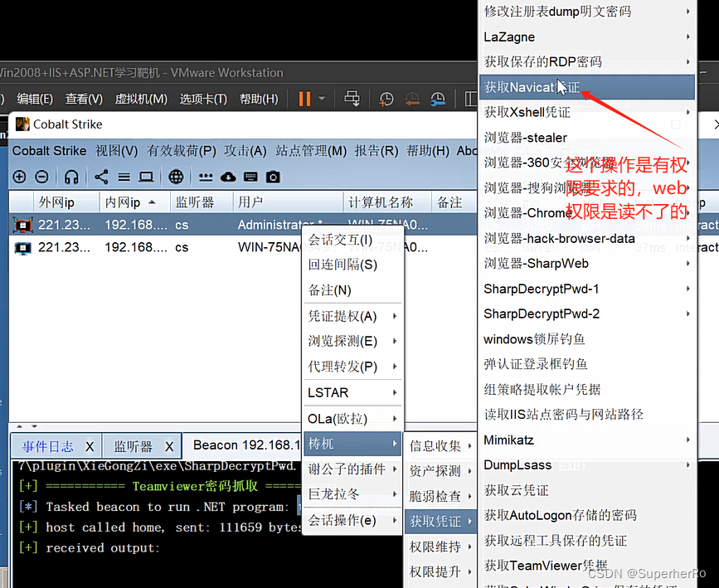719x588 pixels.
Task: Switch to session table list icon
Action: tap(124, 177)
